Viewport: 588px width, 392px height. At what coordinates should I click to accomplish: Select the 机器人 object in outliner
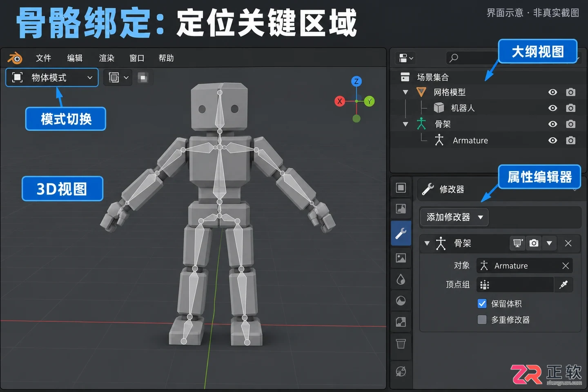tap(463, 108)
